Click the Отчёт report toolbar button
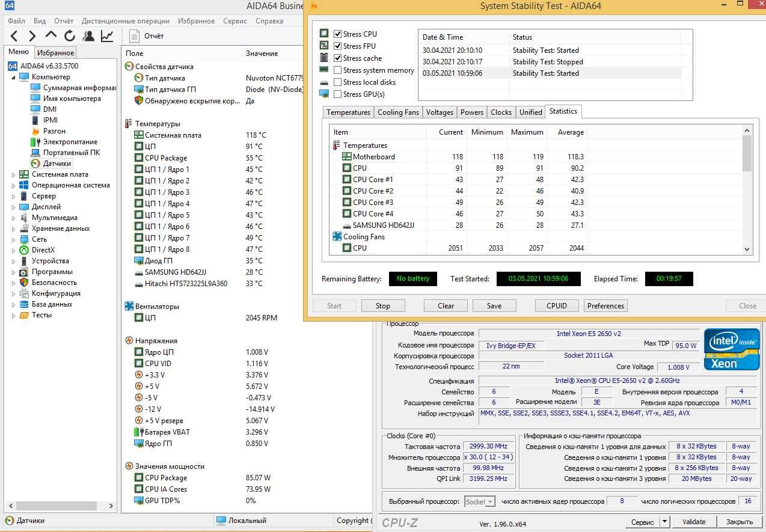Screen dimensions: 766x532 [x=147, y=36]
